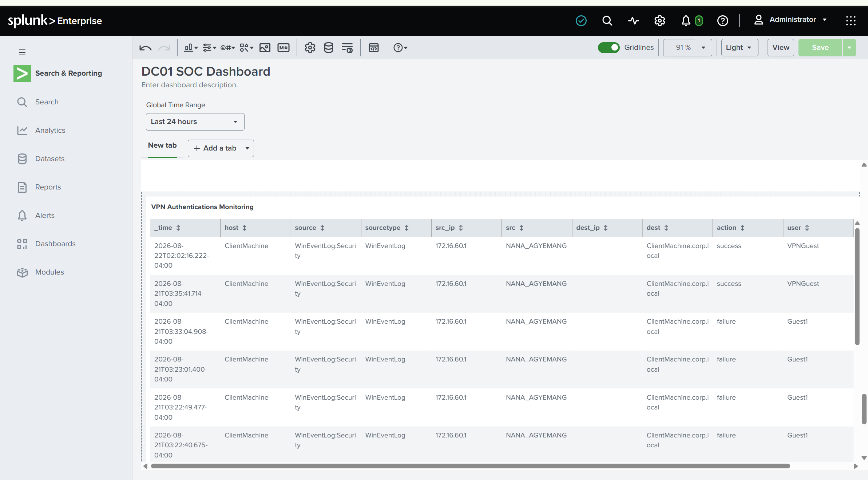Click the table's vertical scrollbar thumb
This screenshot has width=868, height=480.
click(x=857, y=287)
